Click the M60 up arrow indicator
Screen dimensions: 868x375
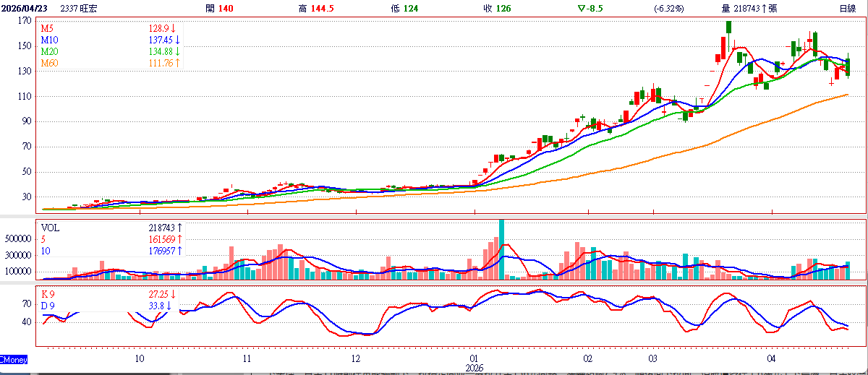(x=178, y=63)
